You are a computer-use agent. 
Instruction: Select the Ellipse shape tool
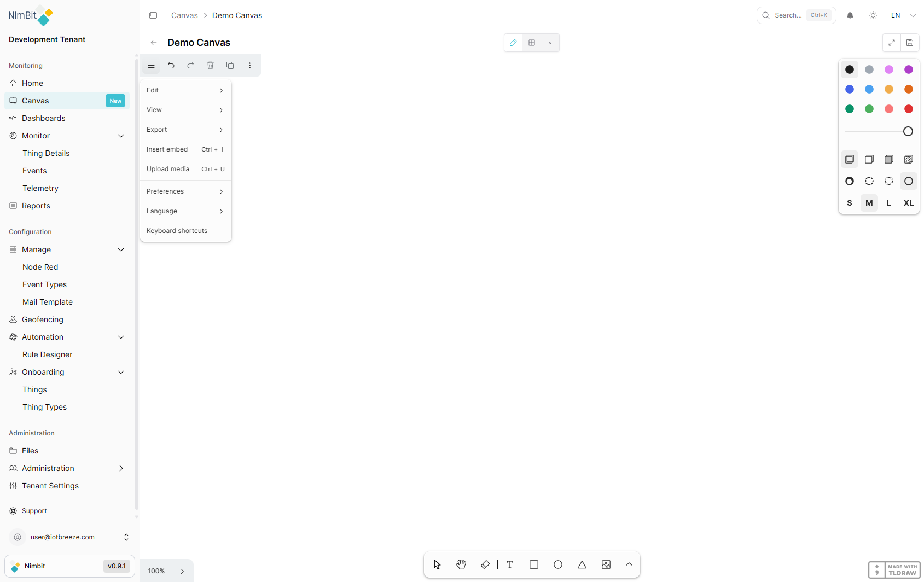(x=557, y=564)
